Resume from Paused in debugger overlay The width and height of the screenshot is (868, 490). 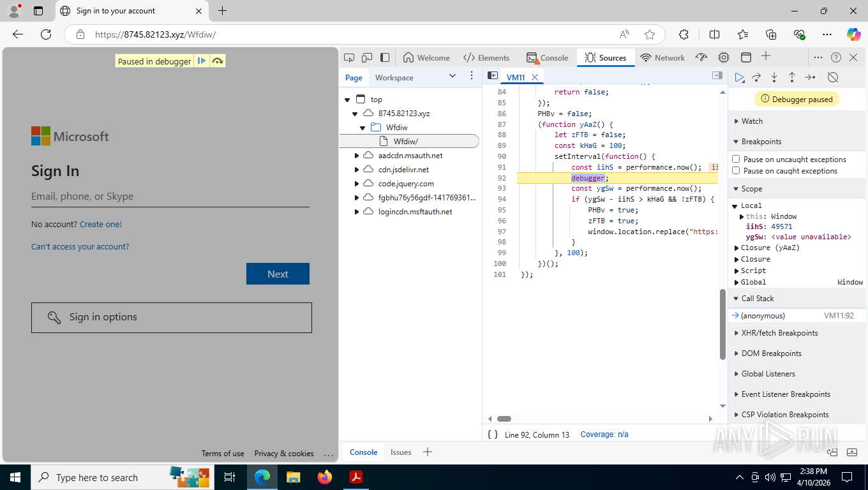(202, 61)
